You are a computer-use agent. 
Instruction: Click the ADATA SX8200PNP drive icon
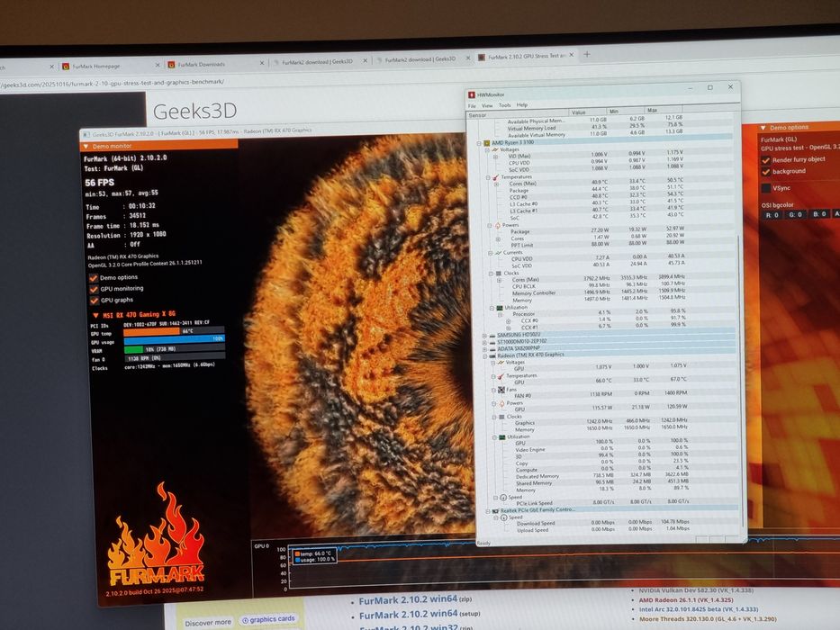(492, 349)
